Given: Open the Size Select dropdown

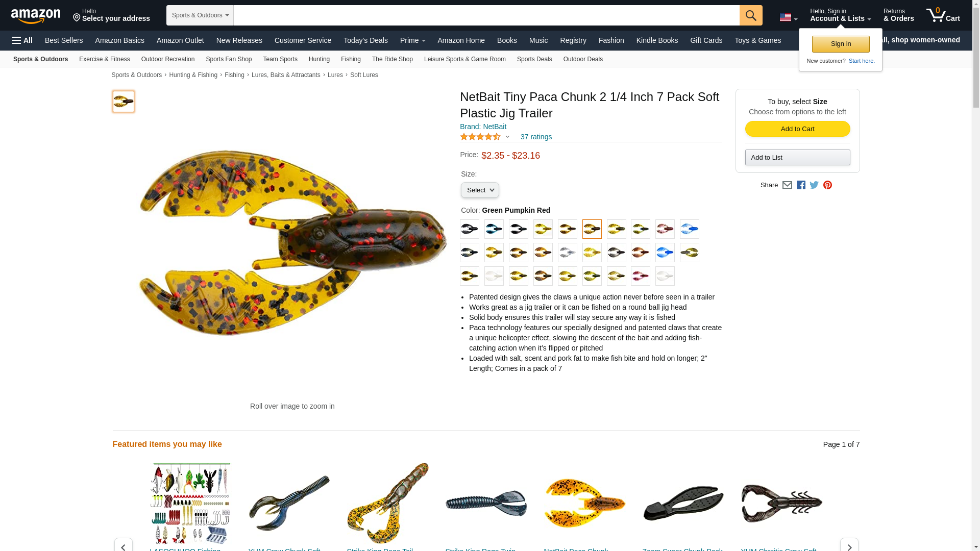Looking at the screenshot, I should (480, 190).
